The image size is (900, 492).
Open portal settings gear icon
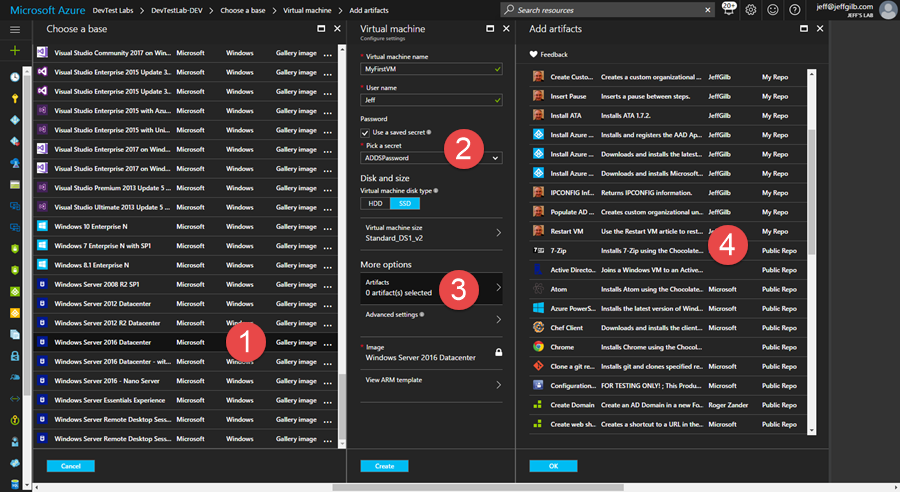point(751,10)
